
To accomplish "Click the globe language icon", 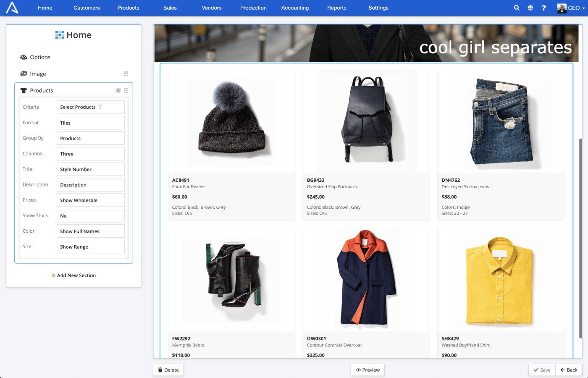I will coord(530,8).
